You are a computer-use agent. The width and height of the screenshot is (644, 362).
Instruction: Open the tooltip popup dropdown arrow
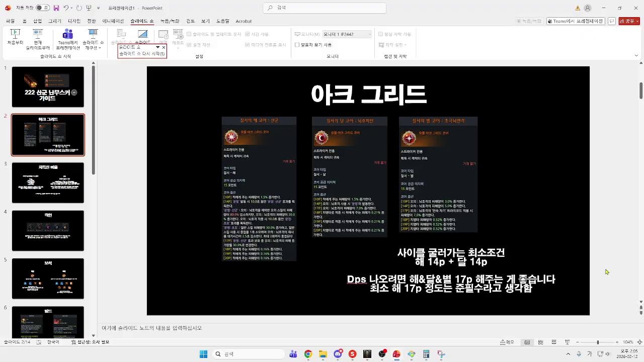click(x=157, y=47)
